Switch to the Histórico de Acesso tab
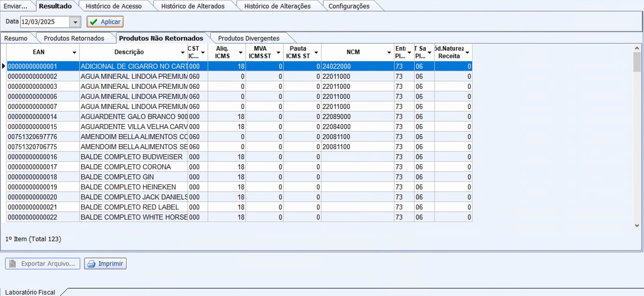Viewport: 644px width, 296px height. [x=113, y=6]
